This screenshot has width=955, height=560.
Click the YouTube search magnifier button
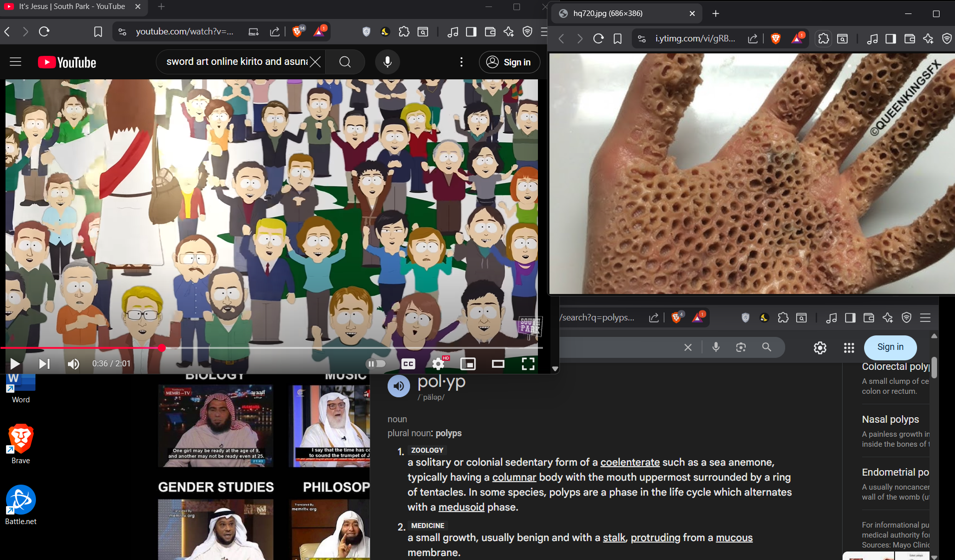coord(345,62)
